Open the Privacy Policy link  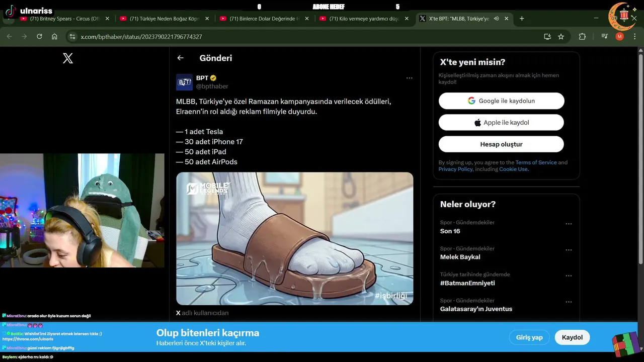[x=455, y=169]
